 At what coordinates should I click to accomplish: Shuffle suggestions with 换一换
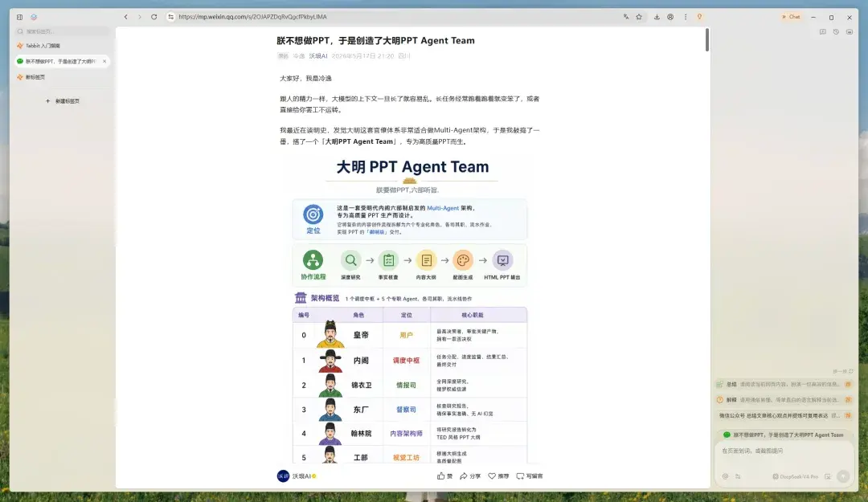(842, 371)
